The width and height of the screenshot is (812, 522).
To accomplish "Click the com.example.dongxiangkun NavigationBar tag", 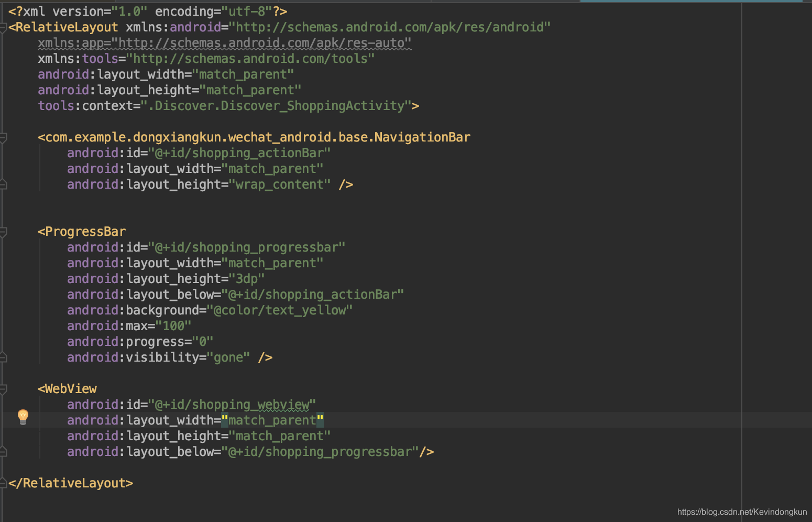I will pyautogui.click(x=254, y=137).
